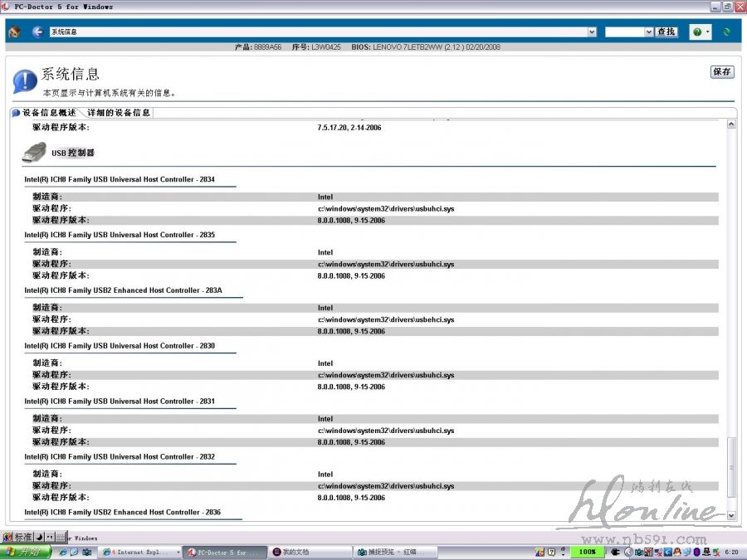
Task: Click the USB plug icon beside USB 控制器
Action: click(x=34, y=153)
